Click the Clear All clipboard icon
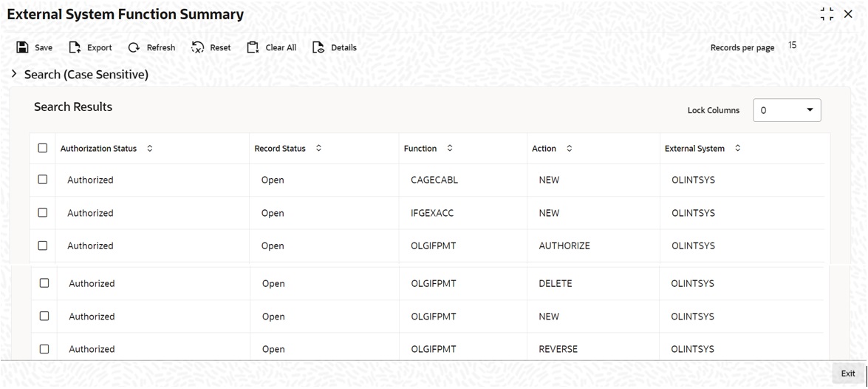 (253, 47)
